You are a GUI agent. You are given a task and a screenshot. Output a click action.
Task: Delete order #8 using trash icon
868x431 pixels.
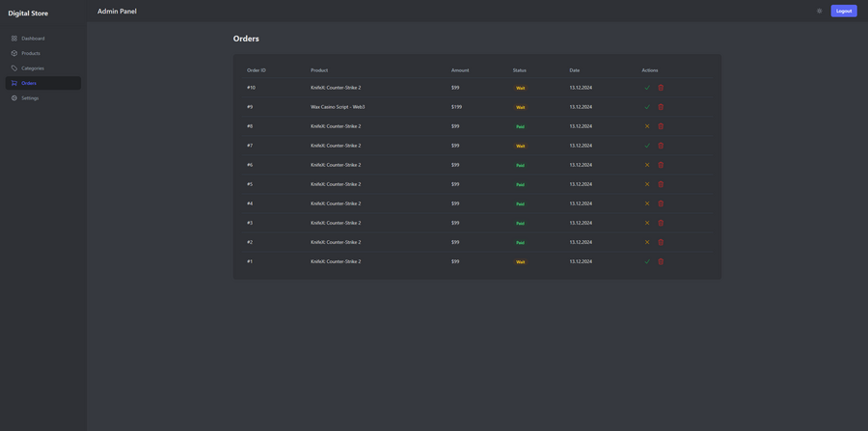[x=661, y=126]
